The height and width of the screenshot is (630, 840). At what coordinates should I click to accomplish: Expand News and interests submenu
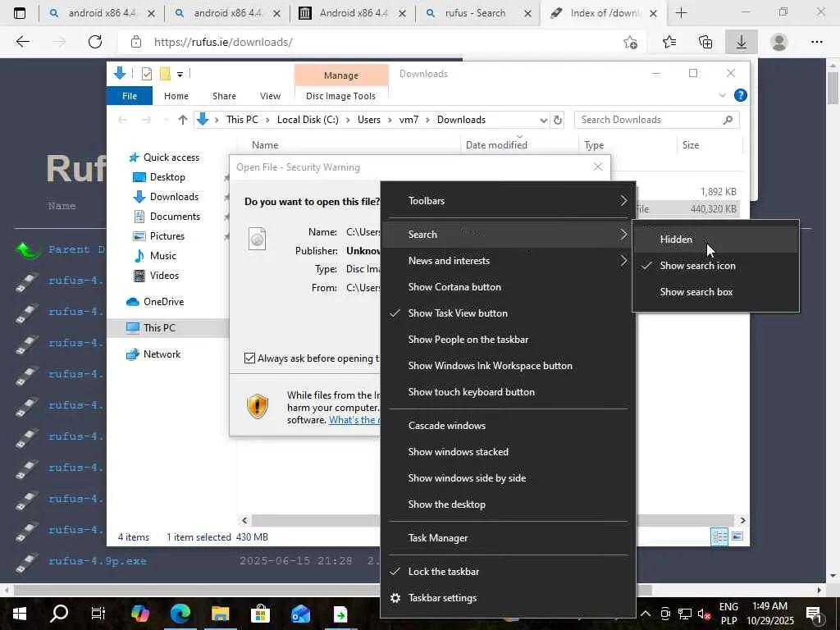coord(508,261)
